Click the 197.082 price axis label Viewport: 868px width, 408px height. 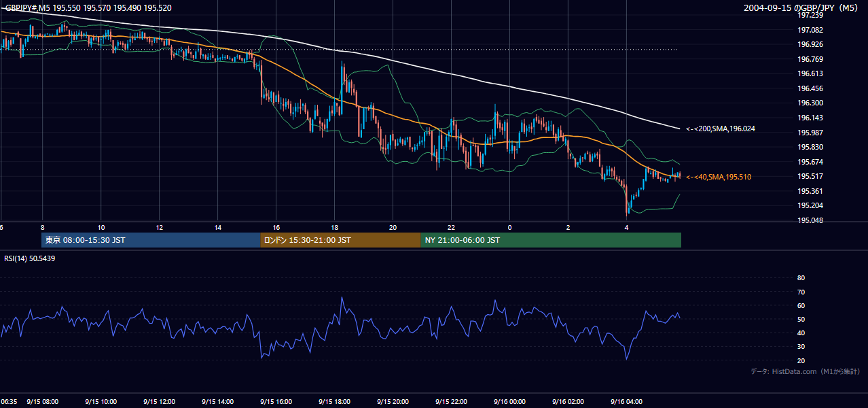[810, 30]
